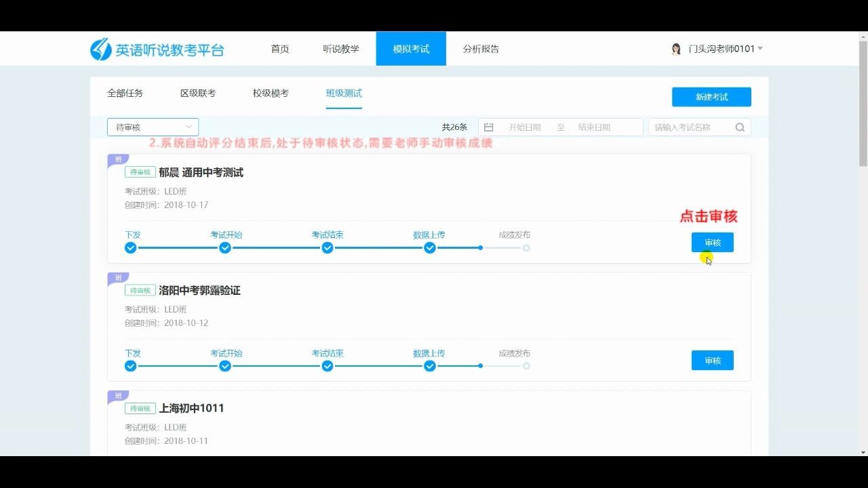Click 创建时间: 2018-10-12 text
The image size is (868, 488).
pos(166,323)
